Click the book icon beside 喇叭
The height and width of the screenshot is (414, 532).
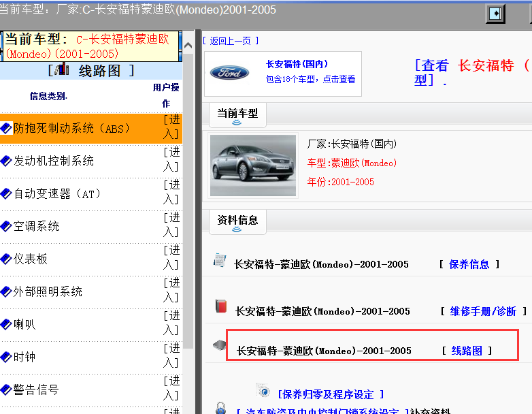click(6, 324)
